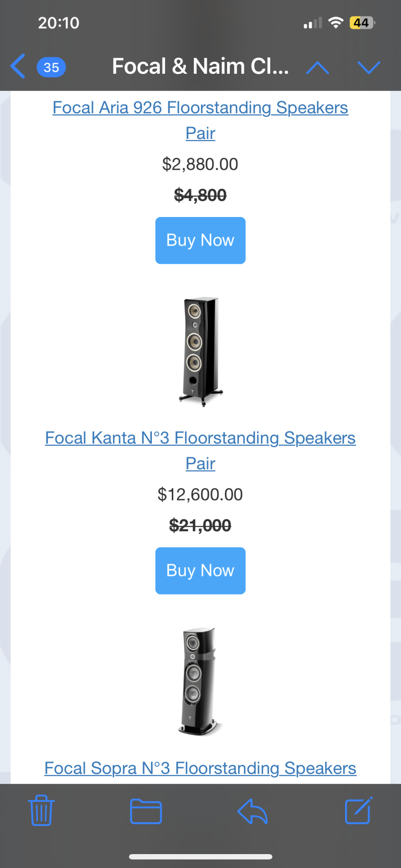
Task: Buy Now for the Aria 926 speakers
Action: 200,240
